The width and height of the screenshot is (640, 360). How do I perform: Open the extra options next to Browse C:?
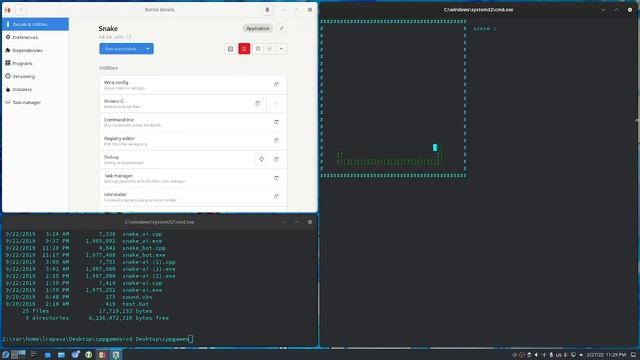click(276, 103)
